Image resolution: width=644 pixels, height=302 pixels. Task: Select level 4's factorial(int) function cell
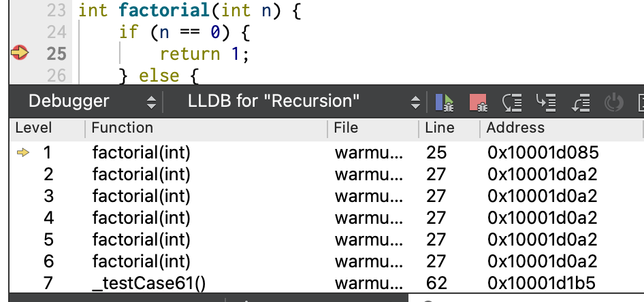(142, 218)
